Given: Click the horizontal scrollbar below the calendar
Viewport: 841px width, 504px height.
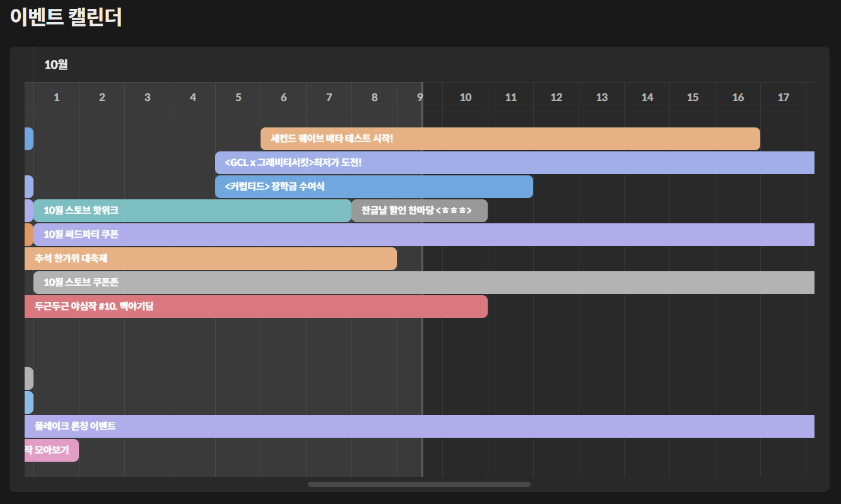Looking at the screenshot, I should [419, 484].
